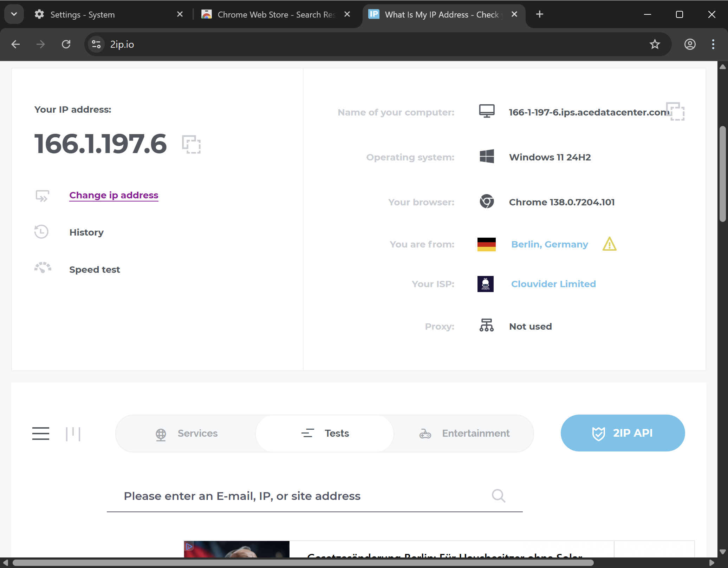728x568 pixels.
Task: Click the Chrome browser icon
Action: point(487,201)
